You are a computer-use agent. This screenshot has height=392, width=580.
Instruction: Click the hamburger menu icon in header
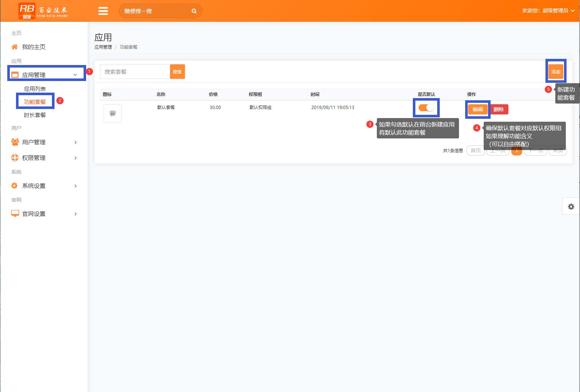coord(103,11)
